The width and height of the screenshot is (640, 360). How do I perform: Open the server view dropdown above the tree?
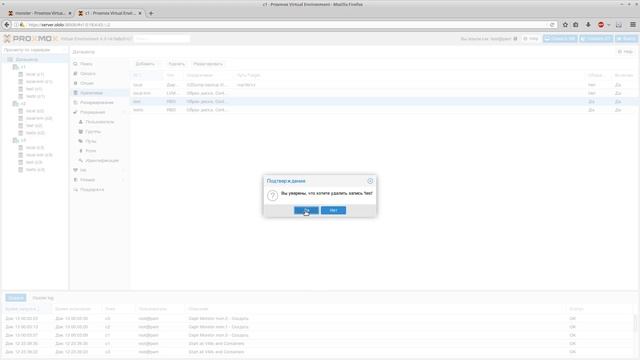pos(35,50)
